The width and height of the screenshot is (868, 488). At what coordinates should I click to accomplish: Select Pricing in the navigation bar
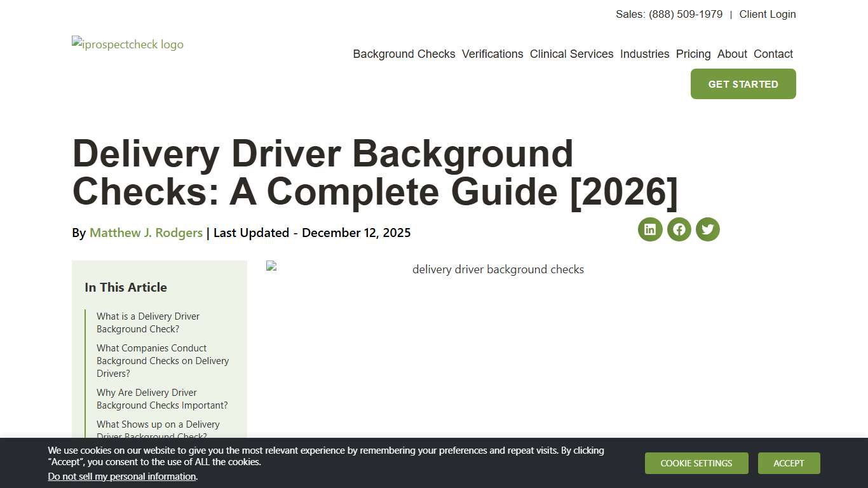[693, 54]
